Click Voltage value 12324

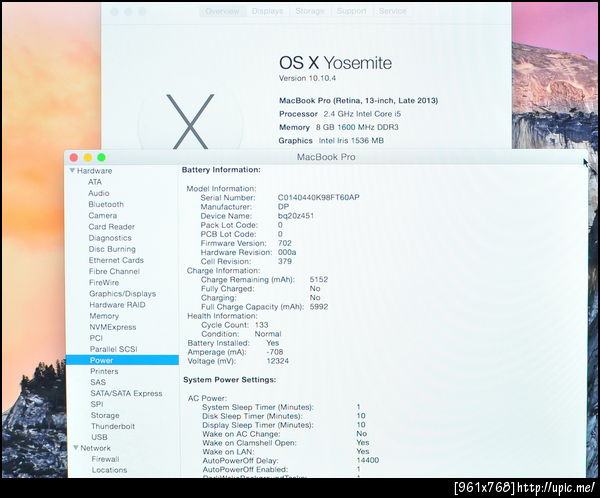point(277,361)
